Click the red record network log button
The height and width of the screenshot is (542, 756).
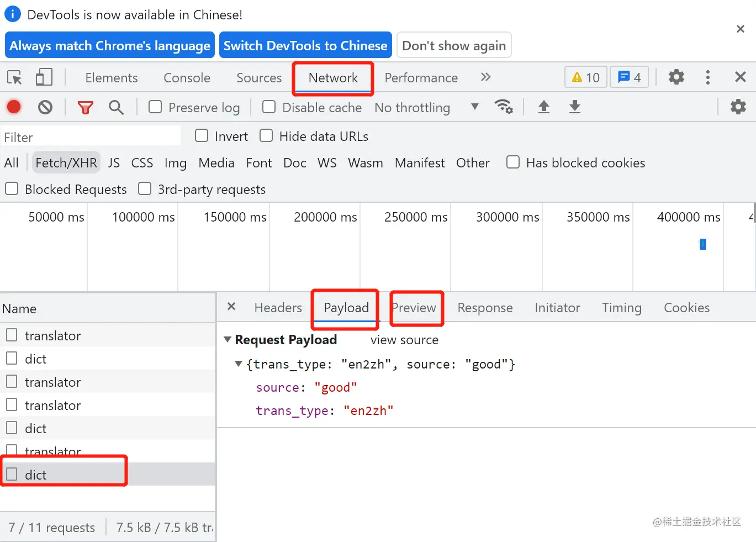pyautogui.click(x=14, y=107)
